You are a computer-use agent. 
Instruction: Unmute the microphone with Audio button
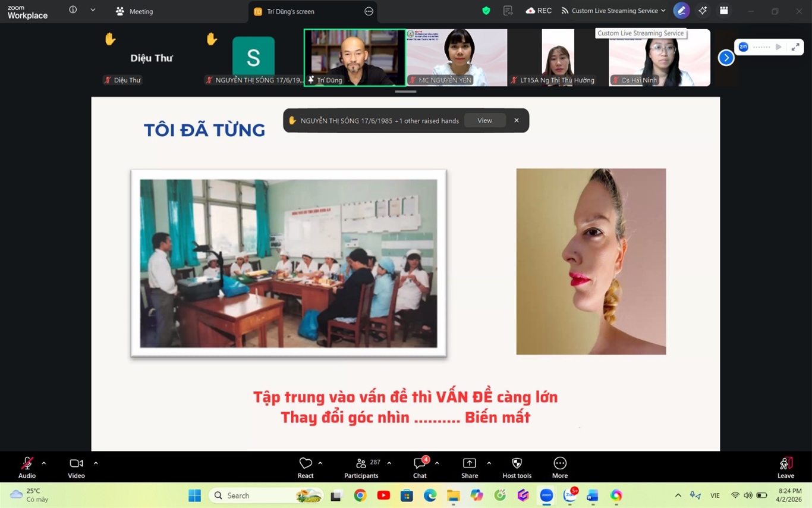point(27,464)
